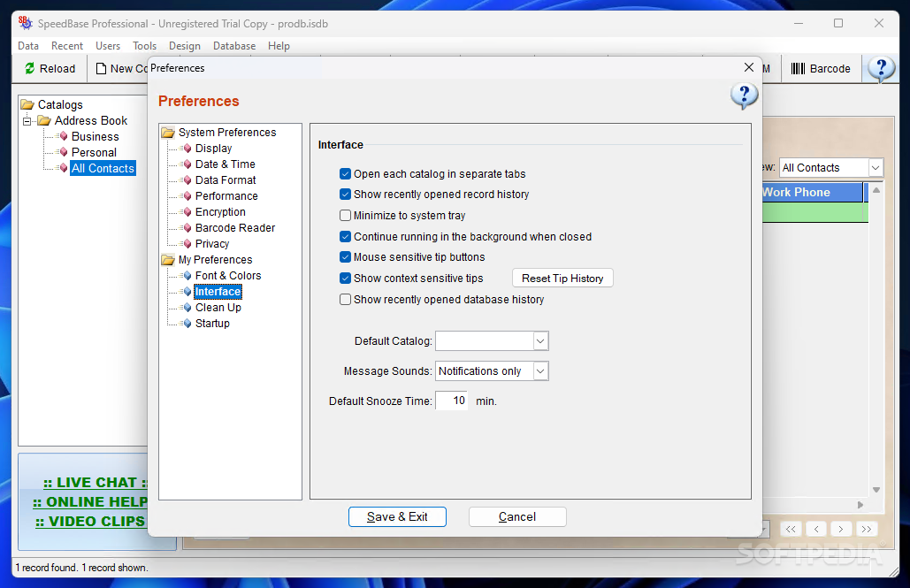Go to last record button
This screenshot has height=588, width=910.
pyautogui.click(x=867, y=530)
